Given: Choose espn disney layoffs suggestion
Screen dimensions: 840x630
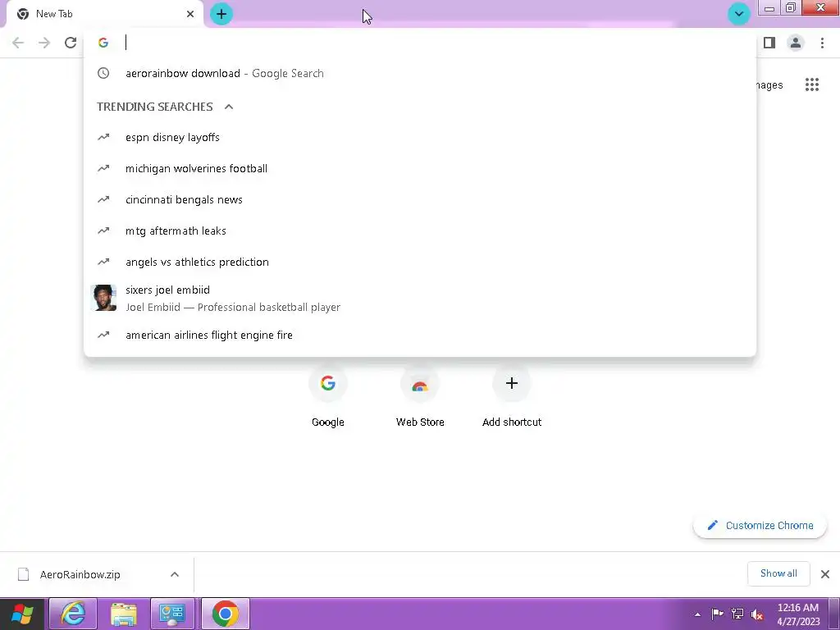Looking at the screenshot, I should pyautogui.click(x=420, y=138).
